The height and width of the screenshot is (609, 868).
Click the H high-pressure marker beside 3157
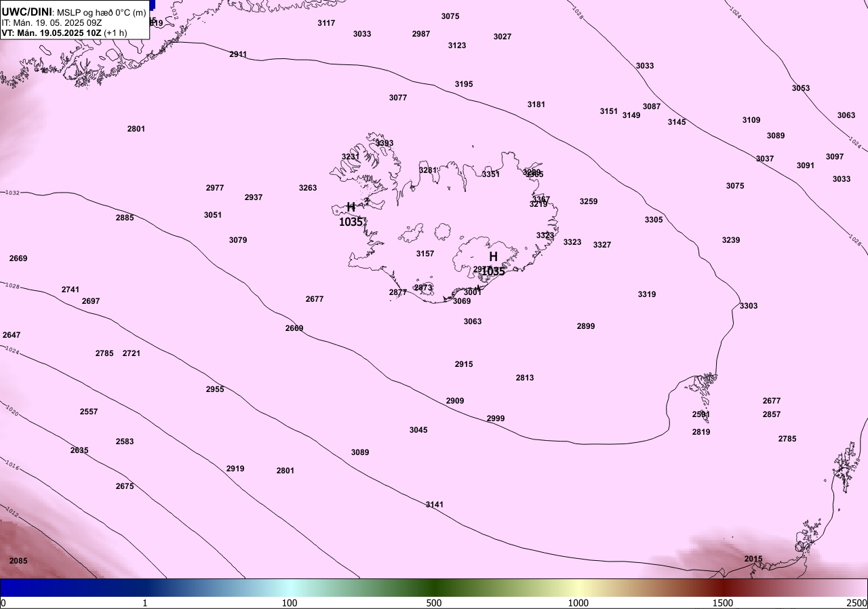[x=493, y=257]
